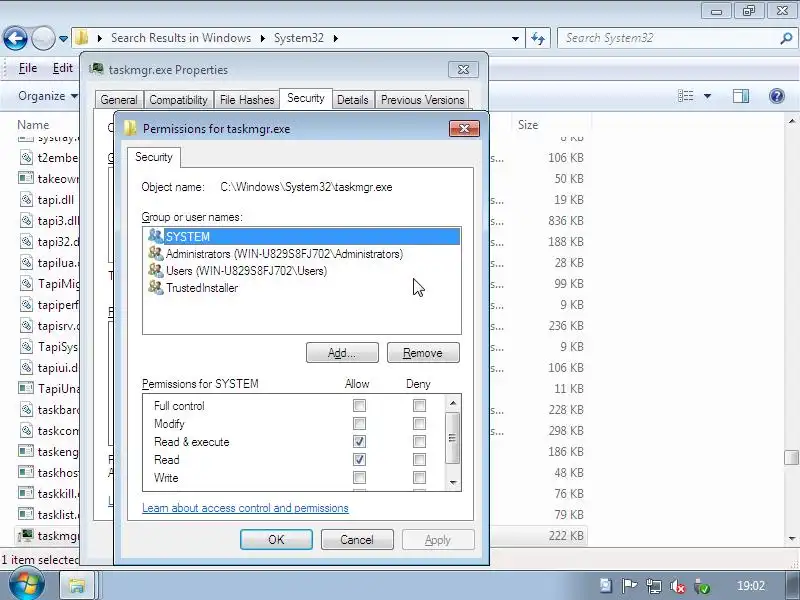
Task: Expand Search Results in Windows breadcrumb arrow
Action: tap(262, 38)
